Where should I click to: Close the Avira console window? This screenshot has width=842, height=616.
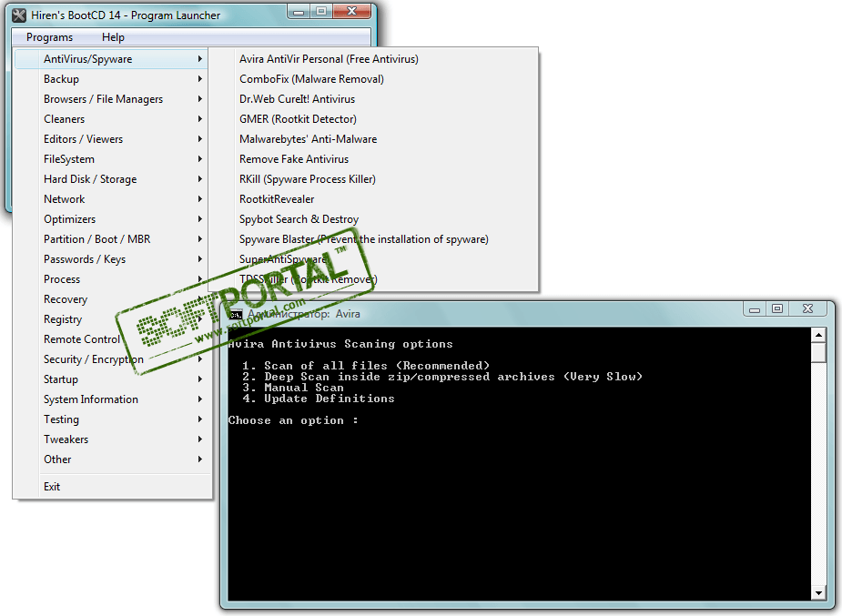(807, 309)
